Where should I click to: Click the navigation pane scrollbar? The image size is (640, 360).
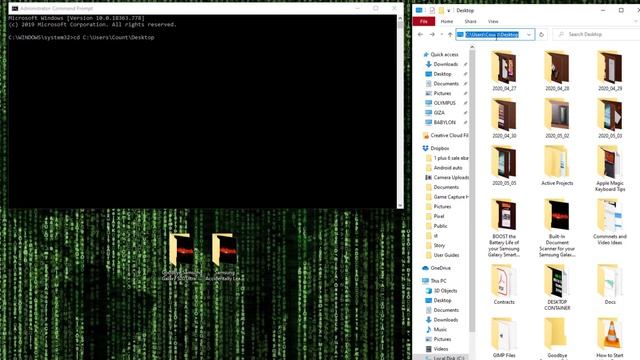472,190
